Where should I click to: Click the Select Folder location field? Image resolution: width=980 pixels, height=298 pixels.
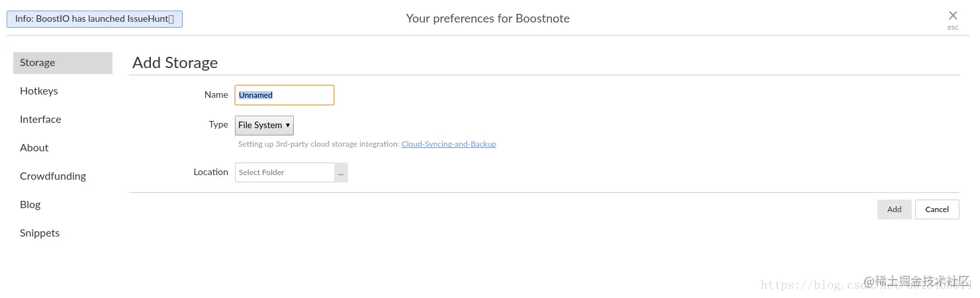pyautogui.click(x=285, y=172)
